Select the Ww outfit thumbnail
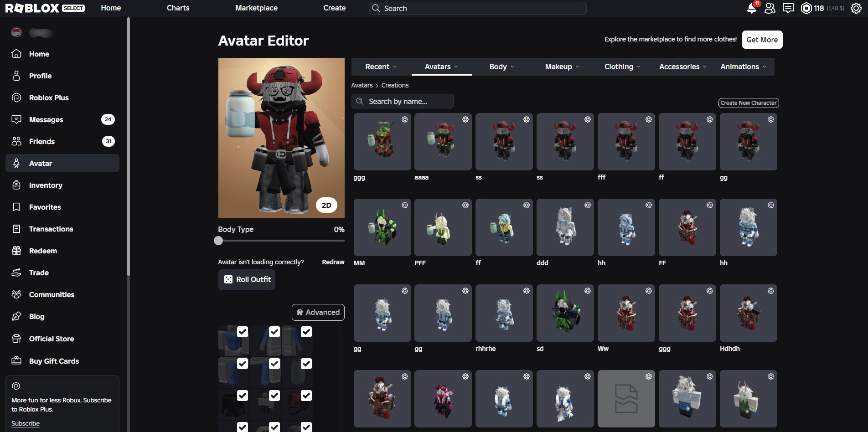Screen dimensions: 868x432 tap(626, 313)
